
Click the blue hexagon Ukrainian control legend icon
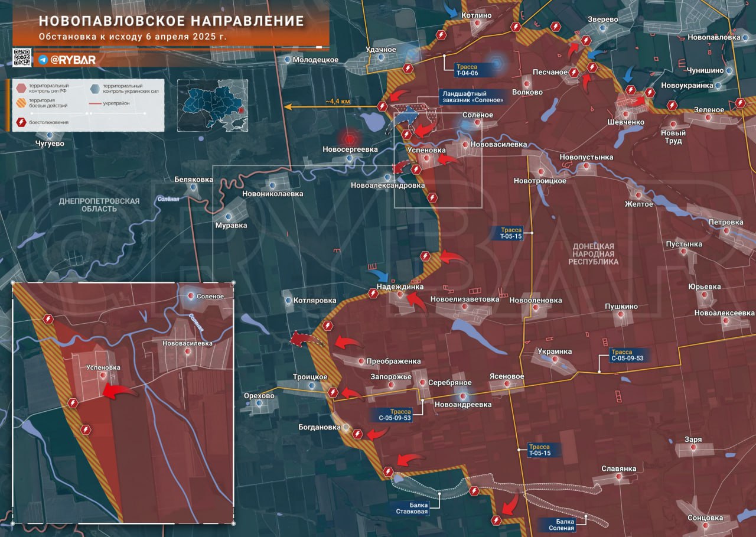94,89
